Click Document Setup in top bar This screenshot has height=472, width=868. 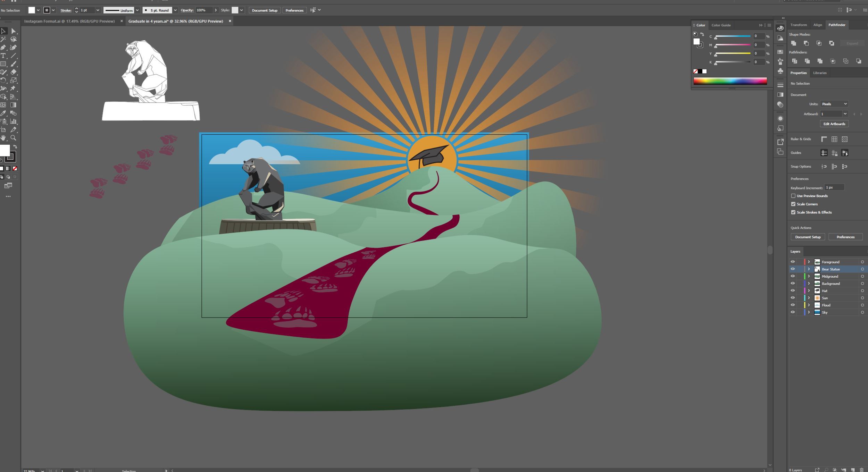[265, 10]
